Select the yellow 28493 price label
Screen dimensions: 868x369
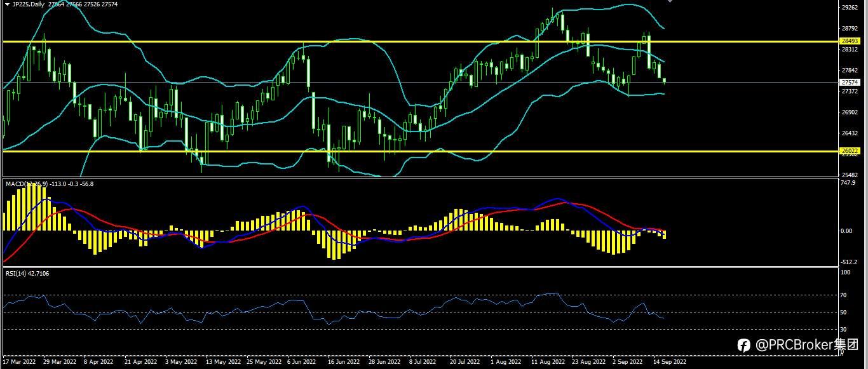coord(850,41)
